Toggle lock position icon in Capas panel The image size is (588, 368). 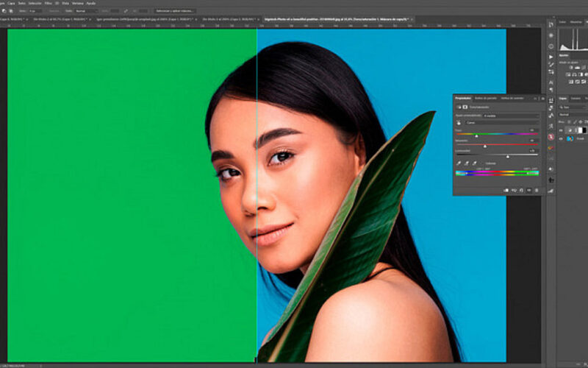tap(581, 121)
